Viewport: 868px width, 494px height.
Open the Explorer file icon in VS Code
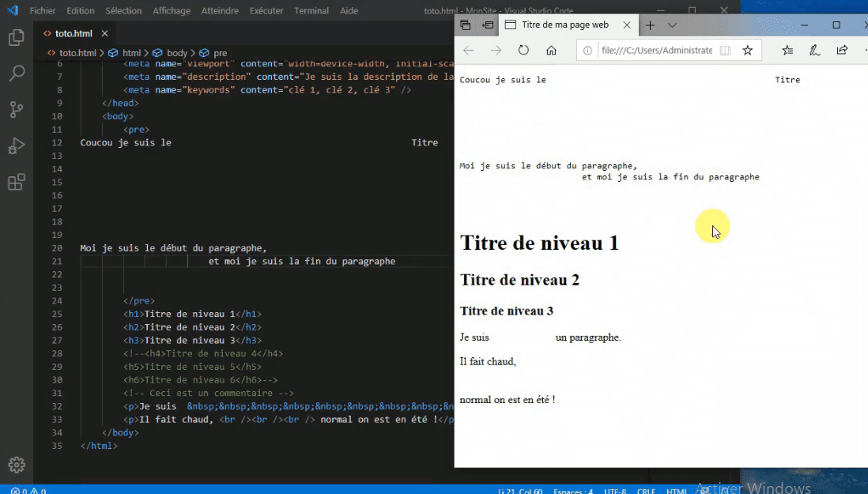click(x=17, y=37)
